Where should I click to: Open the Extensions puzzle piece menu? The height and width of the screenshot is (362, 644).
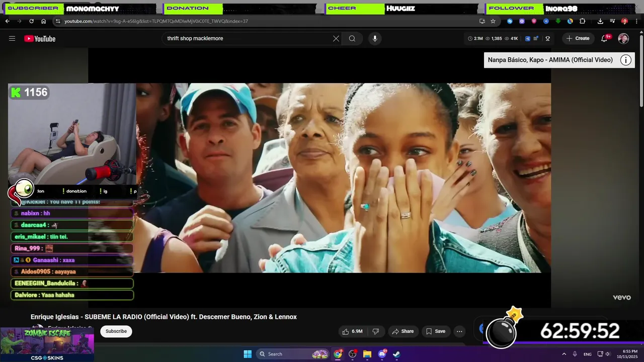coord(583,21)
